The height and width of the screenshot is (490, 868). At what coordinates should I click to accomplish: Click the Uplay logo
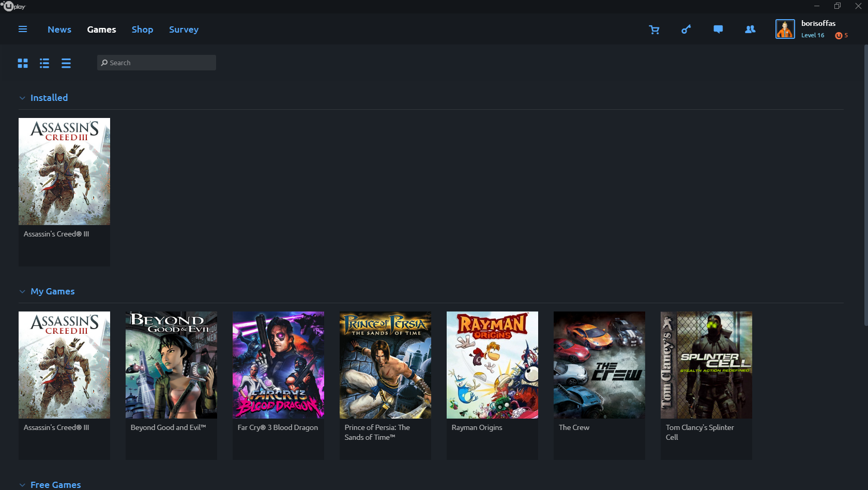(13, 6)
